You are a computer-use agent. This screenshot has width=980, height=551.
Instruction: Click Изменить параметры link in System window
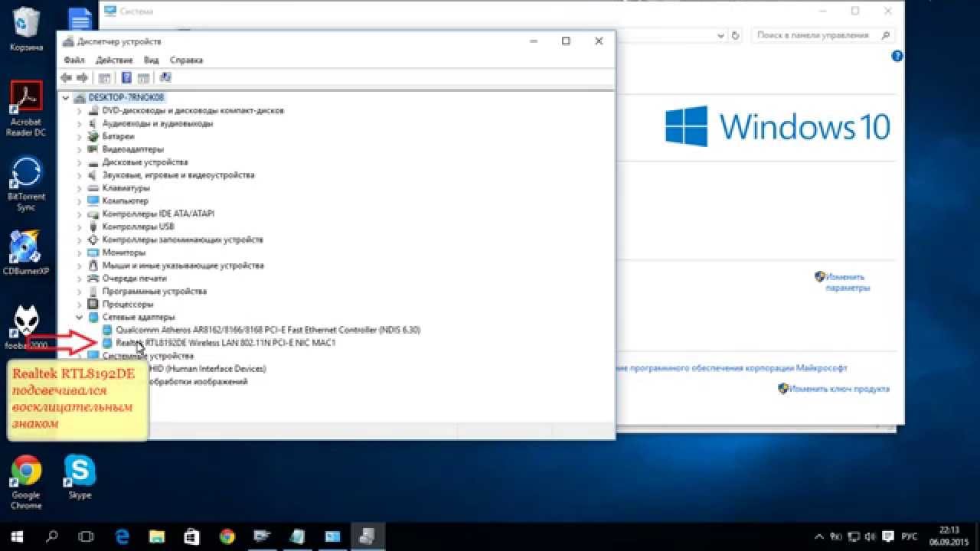tap(848, 282)
